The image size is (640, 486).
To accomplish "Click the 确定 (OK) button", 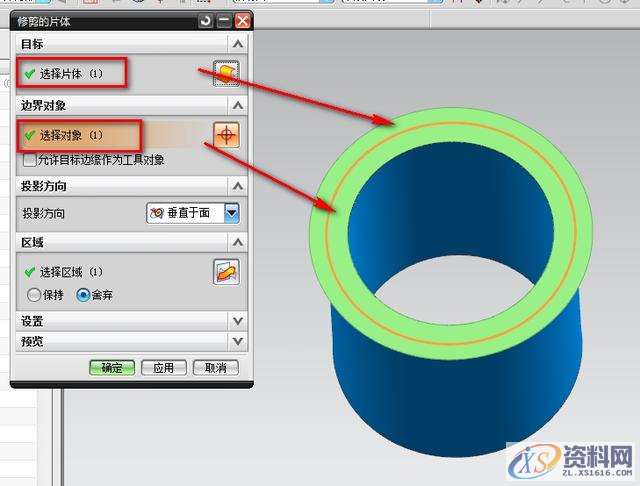I will point(111,367).
